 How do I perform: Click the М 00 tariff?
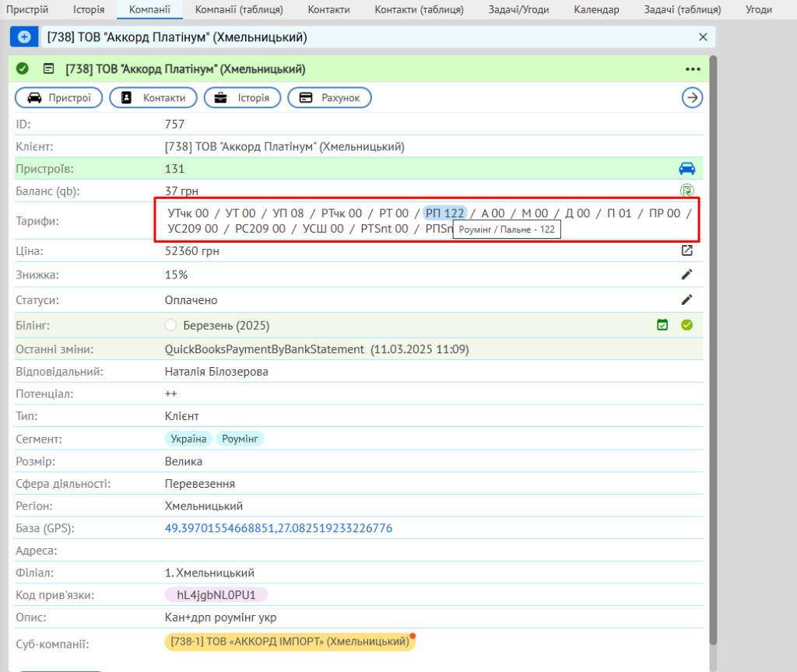[535, 213]
